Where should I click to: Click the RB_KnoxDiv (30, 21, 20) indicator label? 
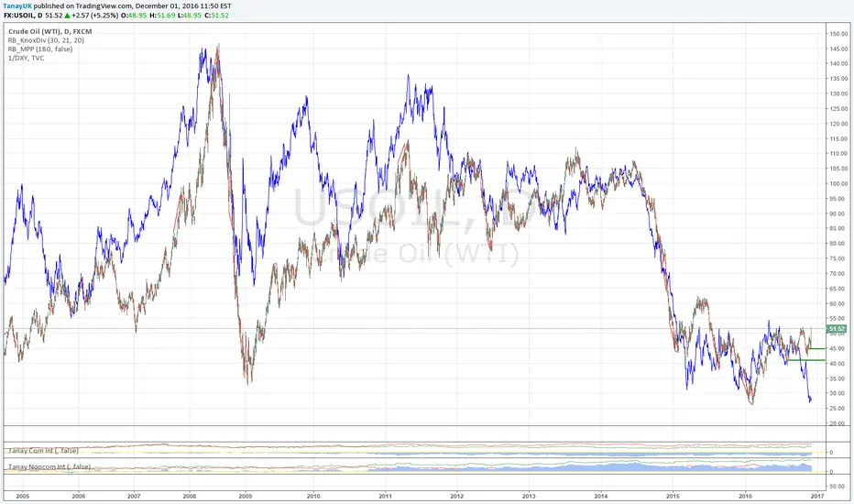point(47,40)
